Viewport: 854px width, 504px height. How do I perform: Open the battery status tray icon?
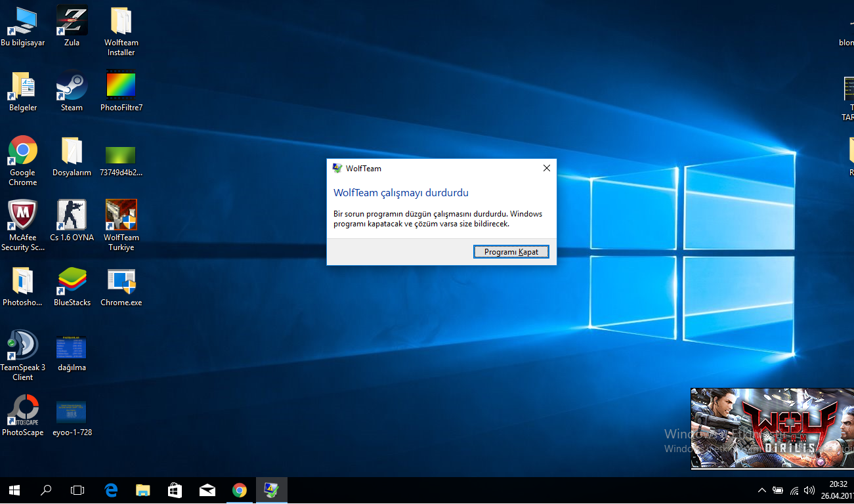778,490
